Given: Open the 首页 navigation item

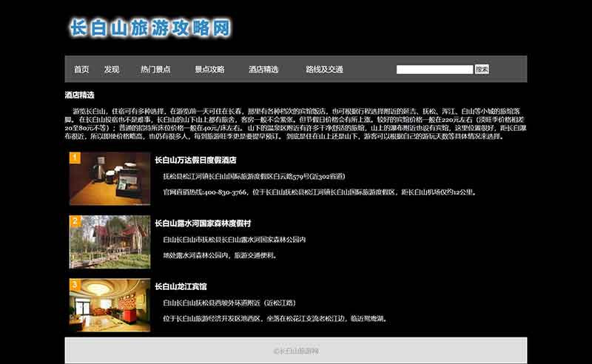Looking at the screenshot, I should click(x=81, y=70).
